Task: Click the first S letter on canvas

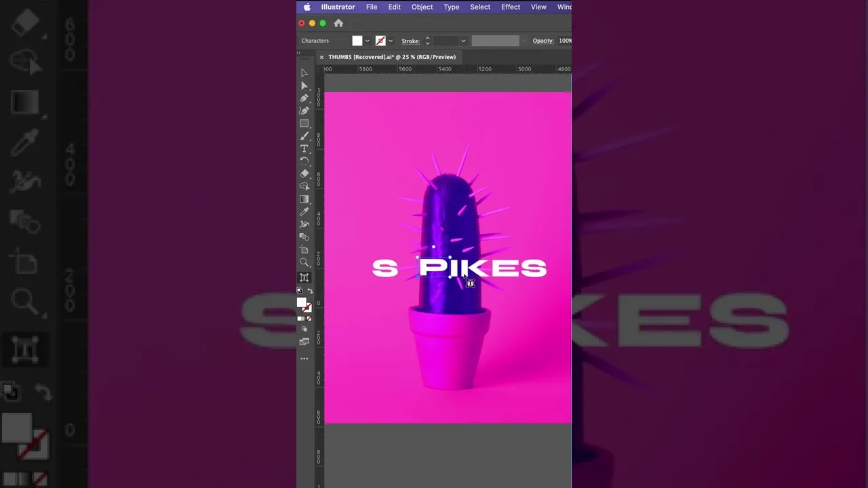Action: point(384,268)
